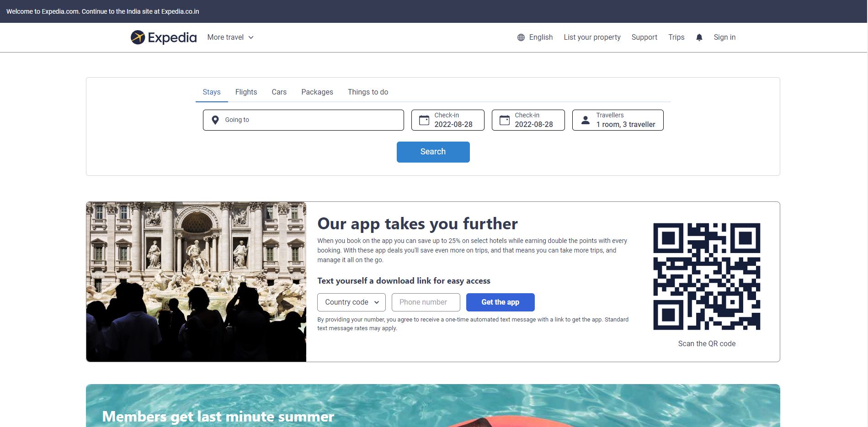Open the Support link

[x=644, y=37]
